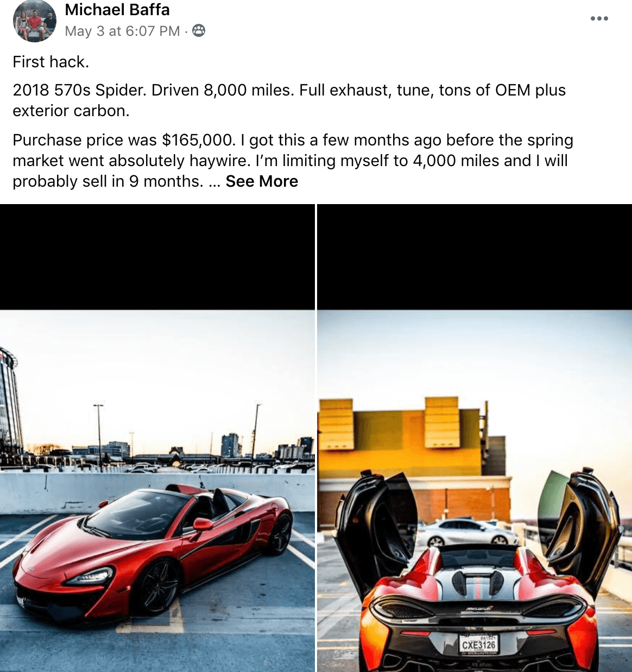This screenshot has width=632, height=672.
Task: Click the black bar above right photo
Action: pyautogui.click(x=475, y=257)
